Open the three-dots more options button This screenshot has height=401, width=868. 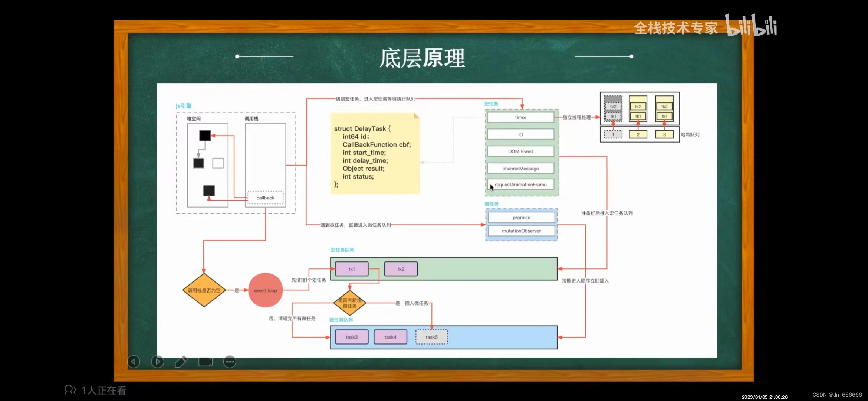tap(230, 361)
